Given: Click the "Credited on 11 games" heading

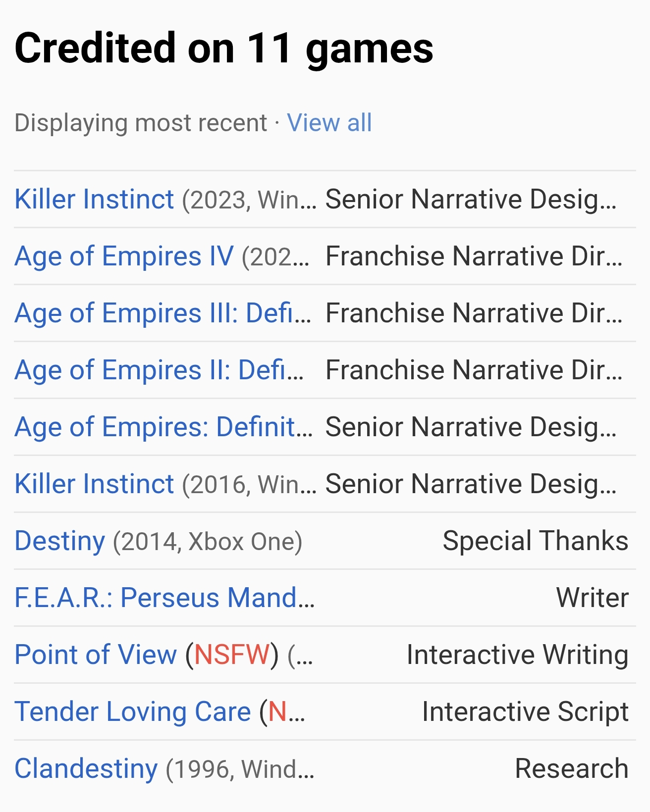Looking at the screenshot, I should coord(224,48).
